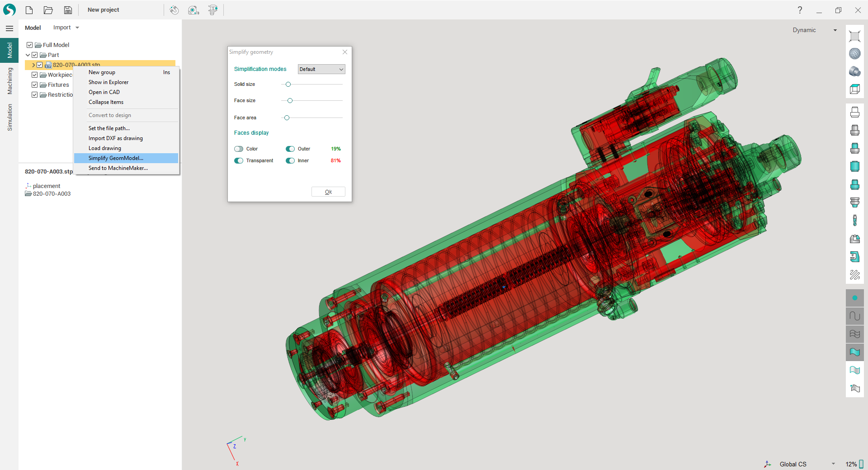Open the Help question mark
Viewport: 868px width, 470px height.
[800, 10]
